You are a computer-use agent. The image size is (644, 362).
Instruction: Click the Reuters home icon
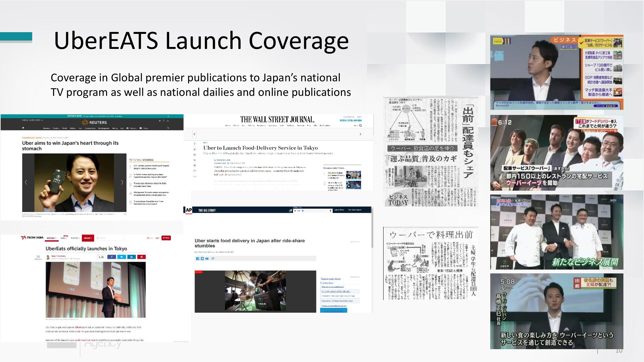23,128
